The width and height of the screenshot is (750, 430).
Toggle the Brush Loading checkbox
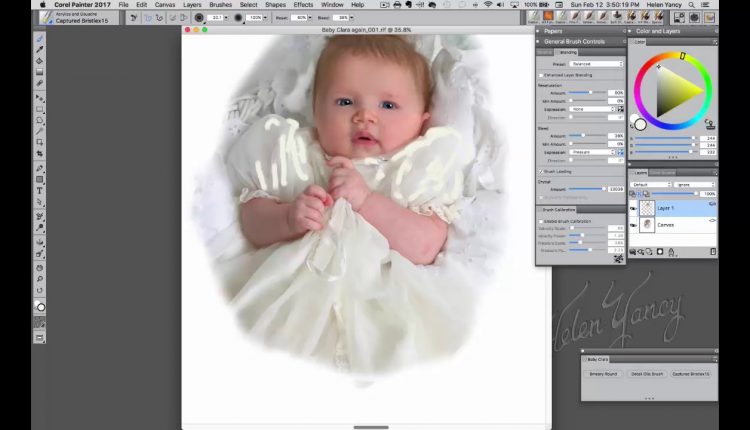click(x=541, y=171)
